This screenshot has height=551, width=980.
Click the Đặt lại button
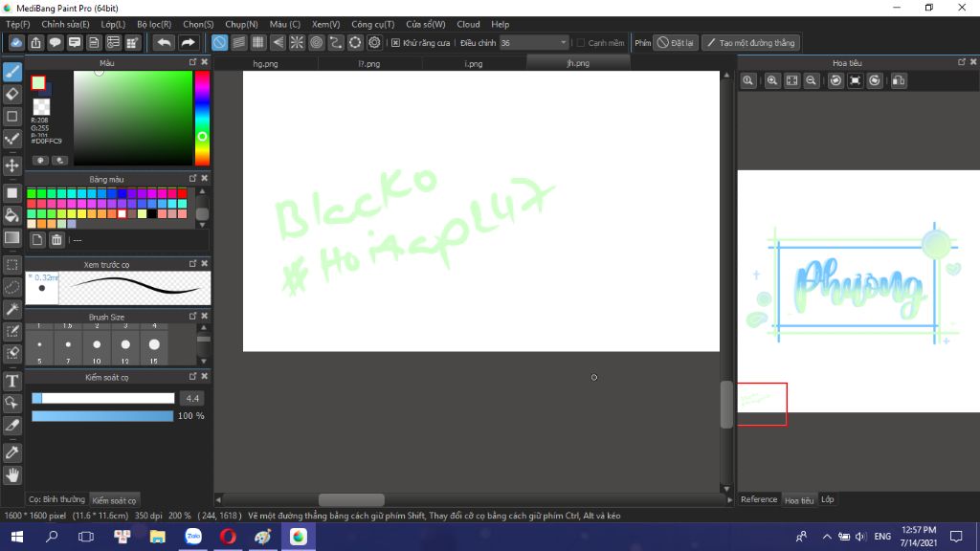[676, 42]
